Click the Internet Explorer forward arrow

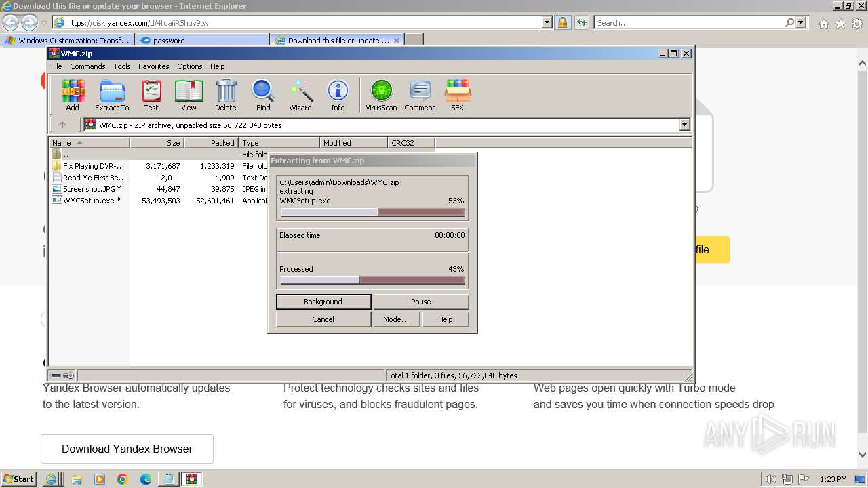[x=29, y=22]
